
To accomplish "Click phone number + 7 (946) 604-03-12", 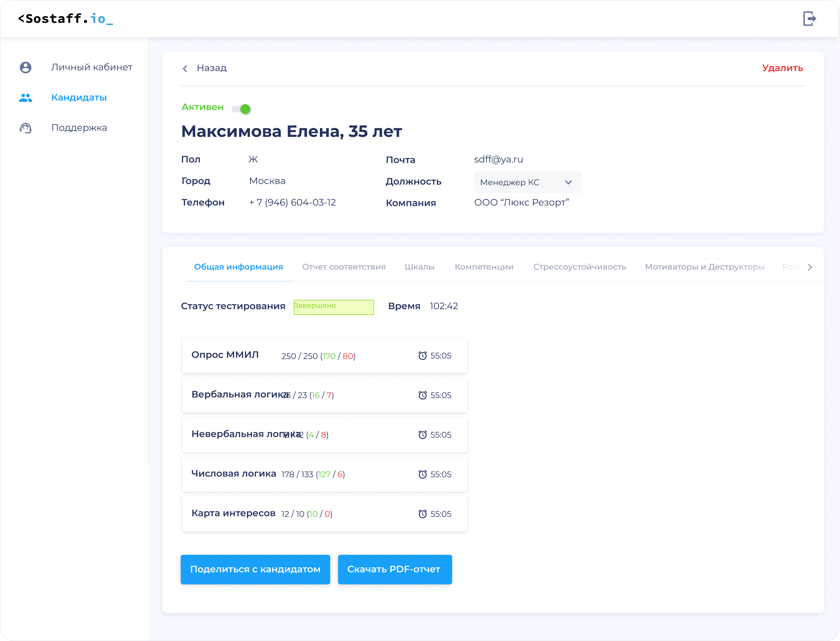I will coord(292,202).
